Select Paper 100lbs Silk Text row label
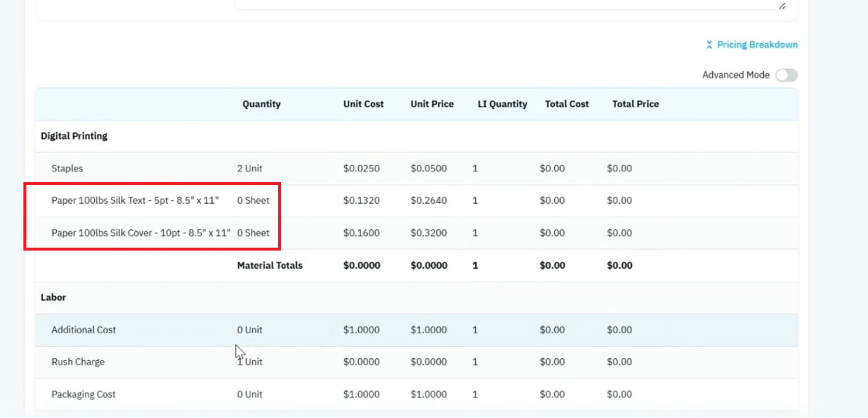Screen dimensions: 868x418 (x=135, y=200)
